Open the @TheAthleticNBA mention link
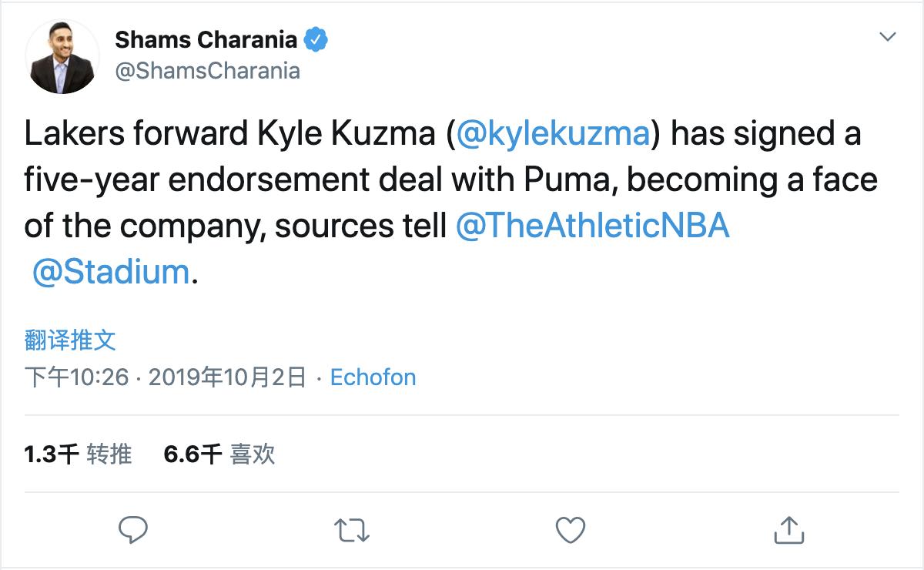Viewport: 924px width, 570px height. [592, 226]
